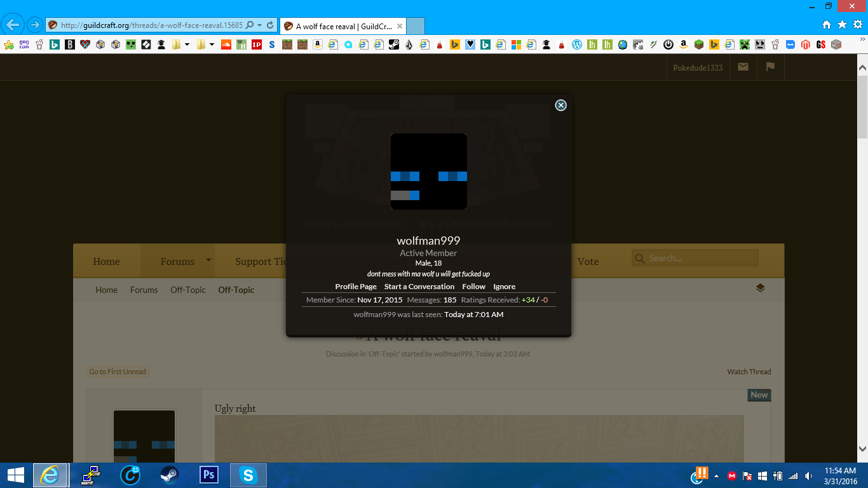Click the scrollbar up arrow
This screenshot has width=868, height=488.
[x=862, y=67]
